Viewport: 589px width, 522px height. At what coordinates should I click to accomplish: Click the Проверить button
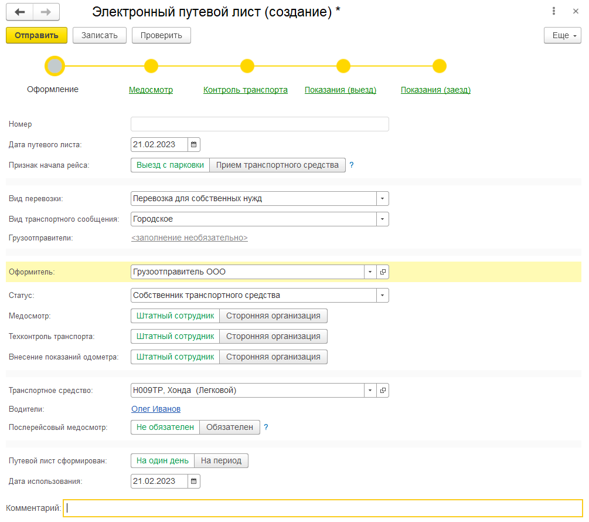[161, 35]
